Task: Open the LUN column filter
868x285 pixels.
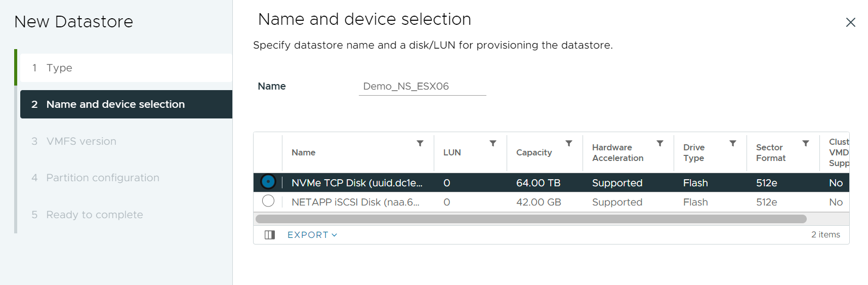Action: 493,143
